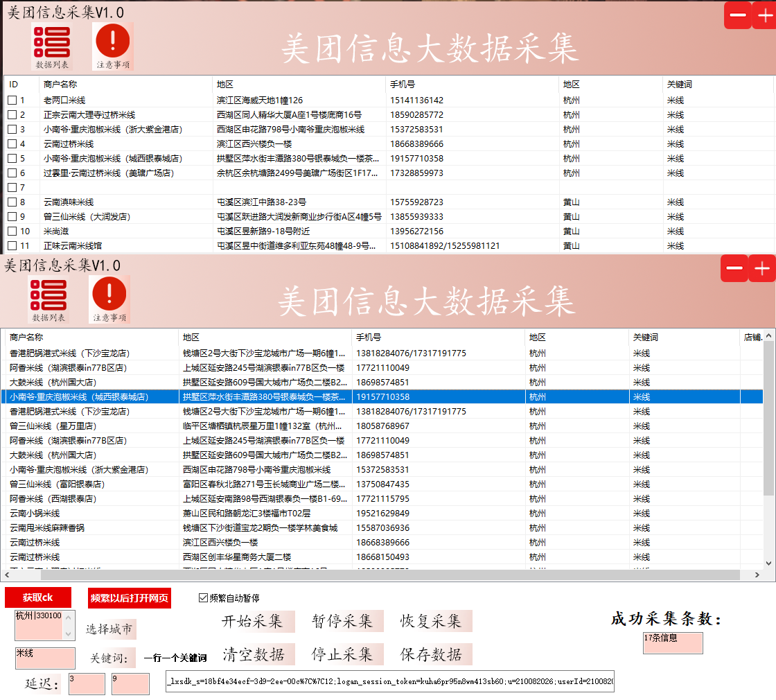Check the box for row 1 老两口米线
The height and width of the screenshot is (700, 776).
click(12, 100)
